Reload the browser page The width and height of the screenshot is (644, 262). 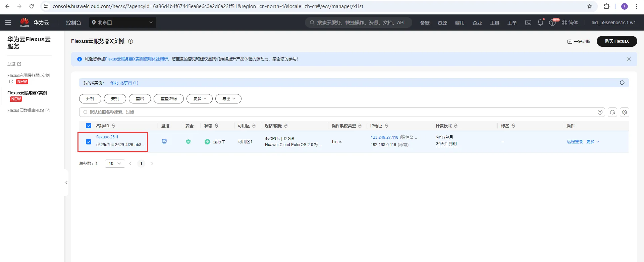point(32,6)
